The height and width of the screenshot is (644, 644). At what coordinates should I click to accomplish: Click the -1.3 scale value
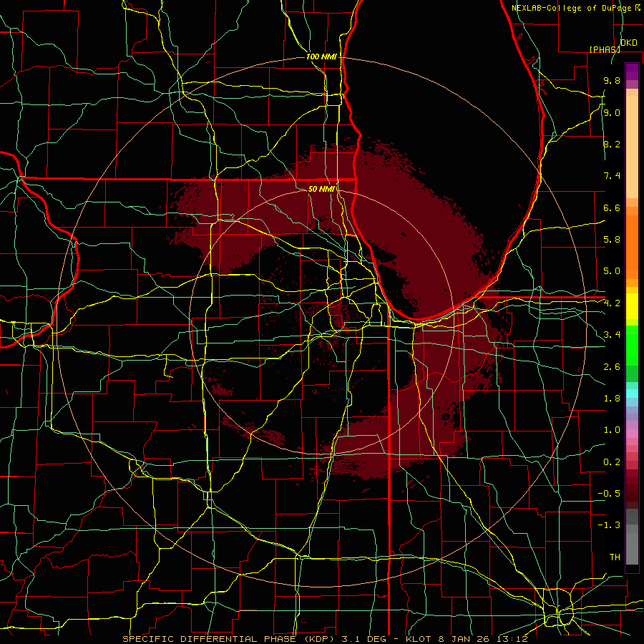pyautogui.click(x=609, y=526)
